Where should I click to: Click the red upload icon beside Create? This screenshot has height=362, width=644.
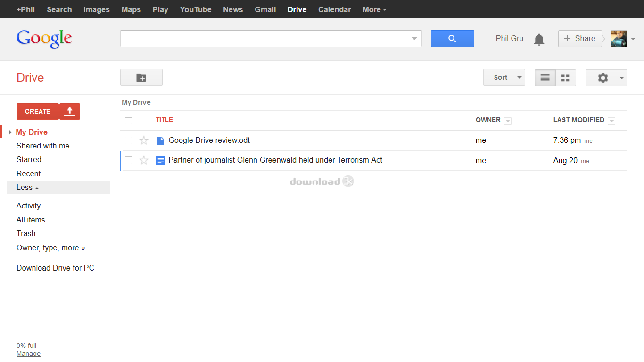click(69, 111)
